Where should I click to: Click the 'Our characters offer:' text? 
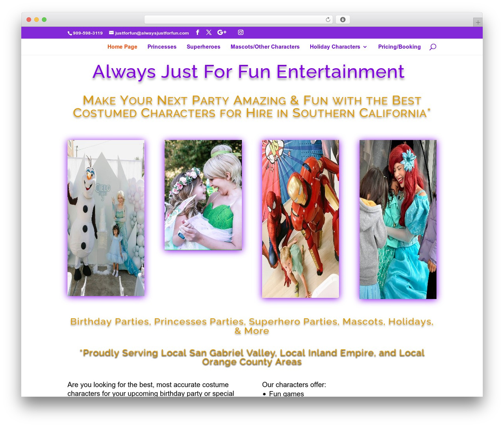pyautogui.click(x=294, y=384)
